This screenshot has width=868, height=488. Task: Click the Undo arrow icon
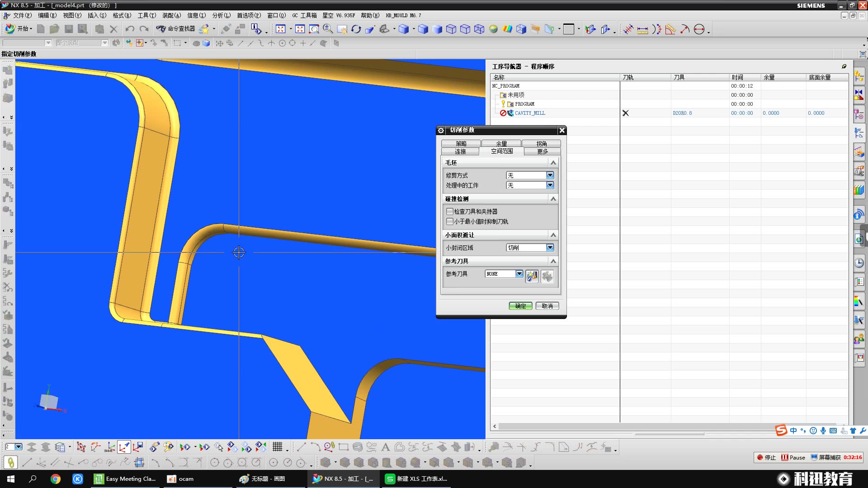pyautogui.click(x=130, y=29)
